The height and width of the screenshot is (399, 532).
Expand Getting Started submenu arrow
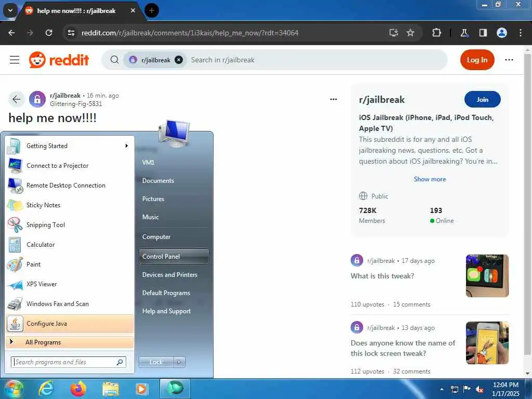click(x=127, y=146)
